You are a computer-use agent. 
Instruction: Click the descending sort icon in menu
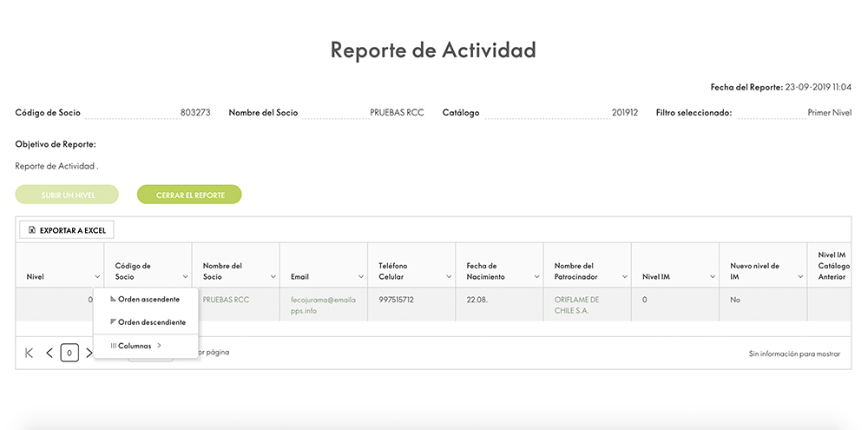113,321
